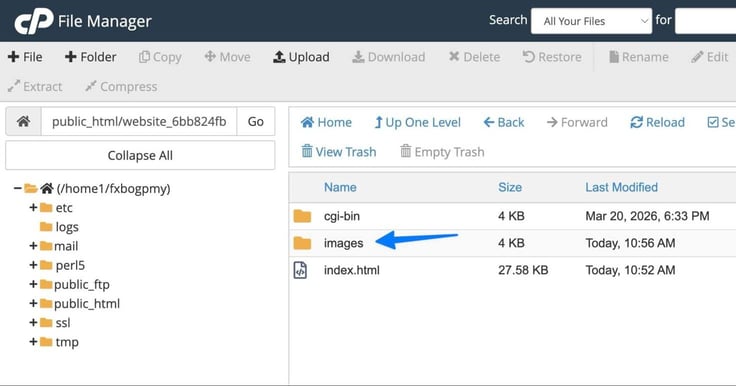The height and width of the screenshot is (386, 736).
Task: Click the Compress toolbar button
Action: 121,86
